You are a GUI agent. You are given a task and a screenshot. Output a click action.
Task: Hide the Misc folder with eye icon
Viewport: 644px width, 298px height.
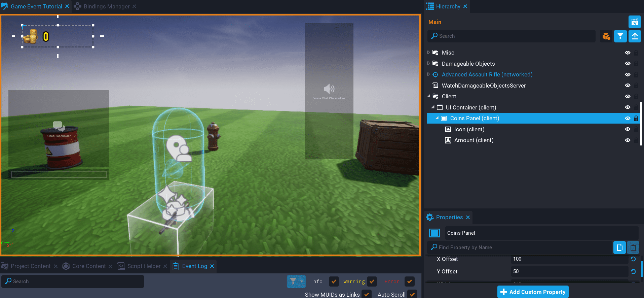(x=628, y=53)
